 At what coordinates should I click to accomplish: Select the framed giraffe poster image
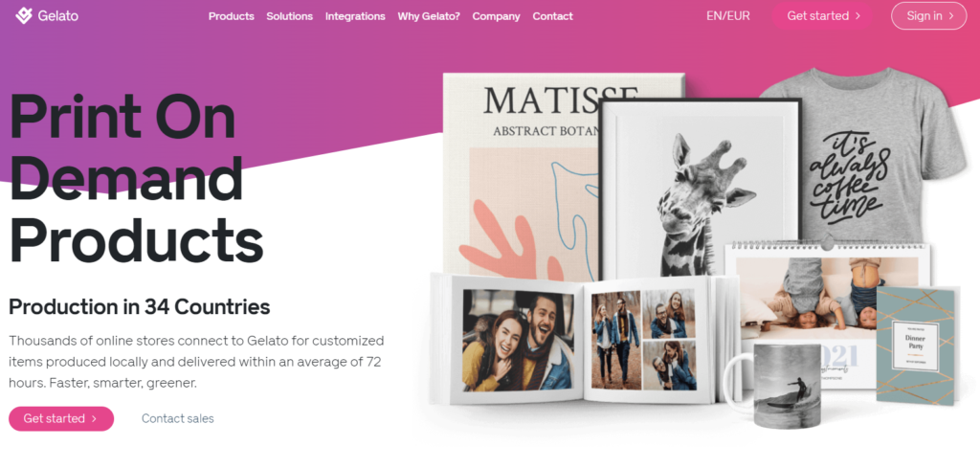coord(700,188)
